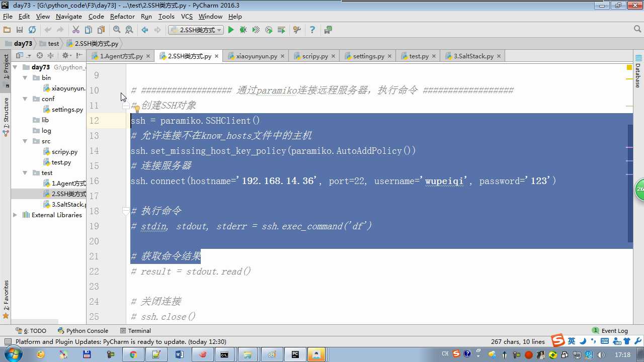Open the Database side panel

638,72
